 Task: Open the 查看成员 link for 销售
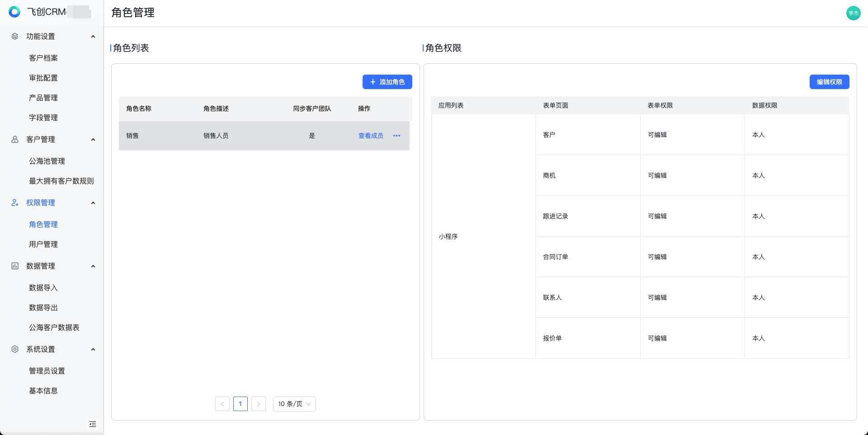coord(371,136)
